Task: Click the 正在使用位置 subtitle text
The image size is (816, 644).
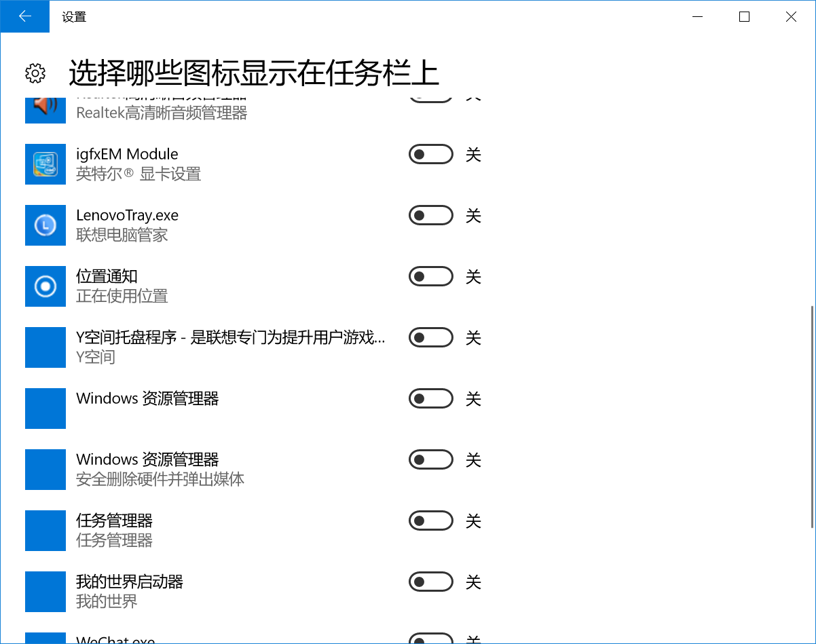Action: click(x=122, y=296)
